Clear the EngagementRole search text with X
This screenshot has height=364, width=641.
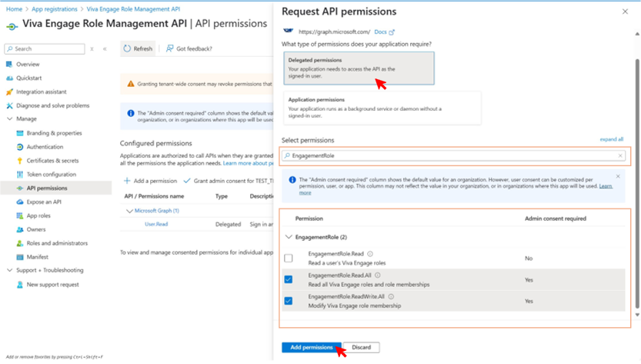pyautogui.click(x=620, y=155)
